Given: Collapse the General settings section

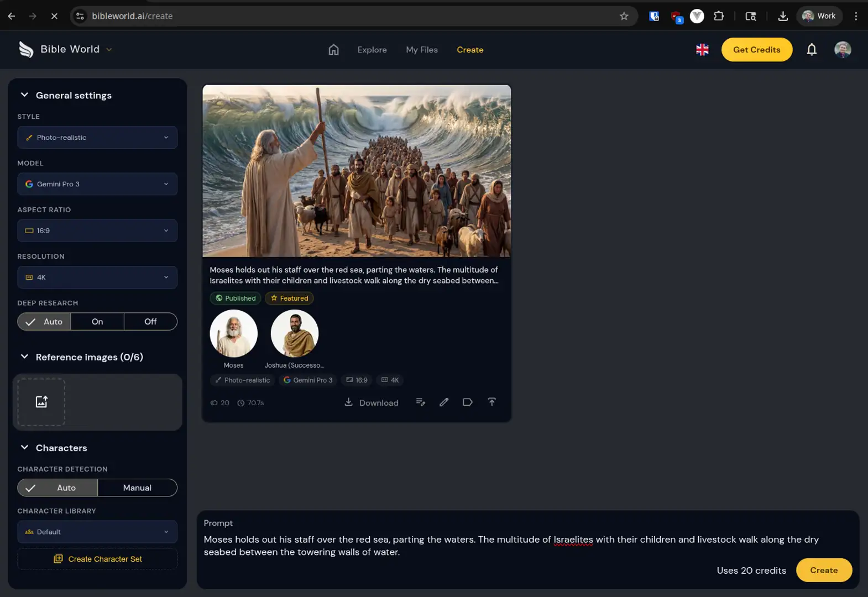Looking at the screenshot, I should [x=24, y=95].
